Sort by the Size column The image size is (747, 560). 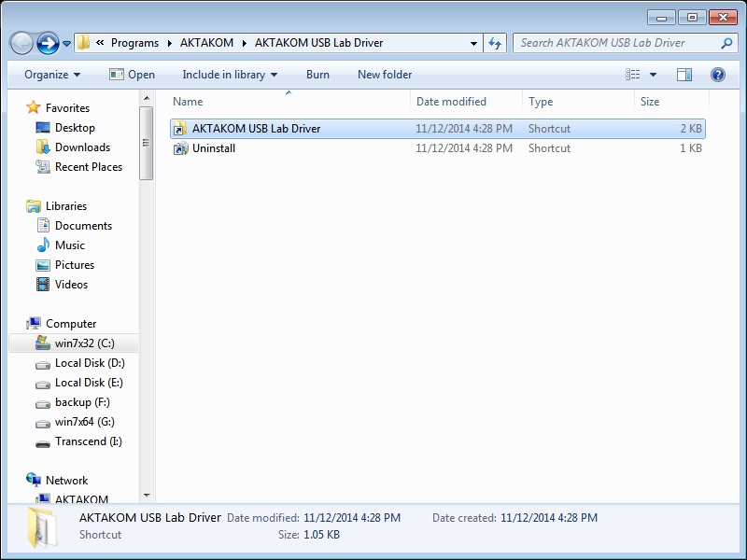pyautogui.click(x=671, y=102)
